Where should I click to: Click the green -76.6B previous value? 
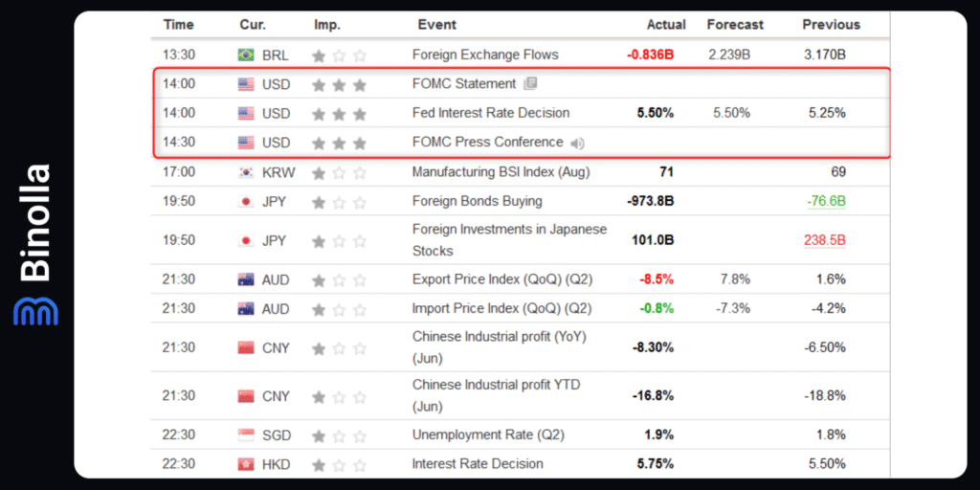824,201
